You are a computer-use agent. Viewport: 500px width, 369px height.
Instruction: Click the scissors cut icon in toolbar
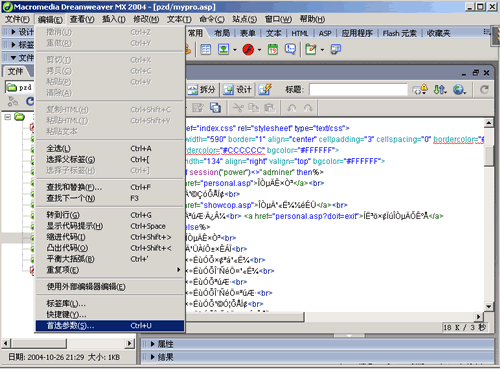tap(238, 108)
